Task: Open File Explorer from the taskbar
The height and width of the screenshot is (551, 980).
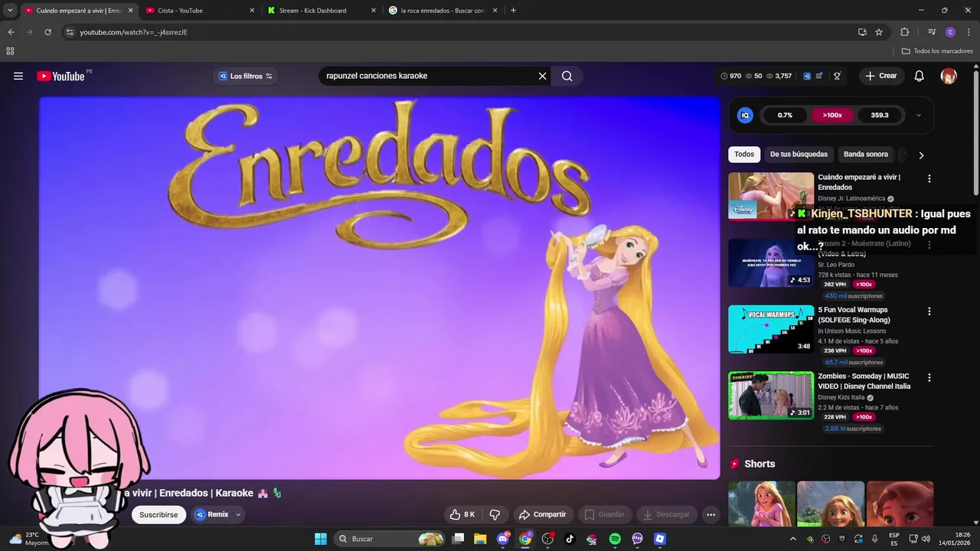Action: click(480, 539)
